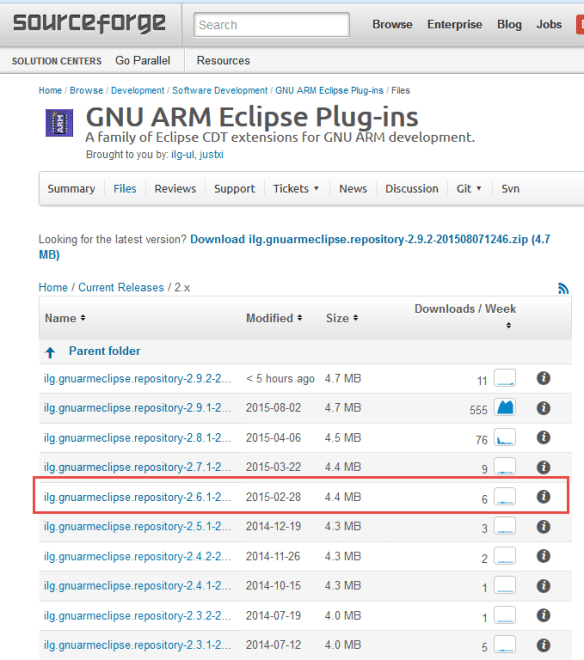Image resolution: width=584 pixels, height=660 pixels.
Task: Open ilg.gnuarmeclipse.repository-2.8.1 file link
Action: coord(138,438)
